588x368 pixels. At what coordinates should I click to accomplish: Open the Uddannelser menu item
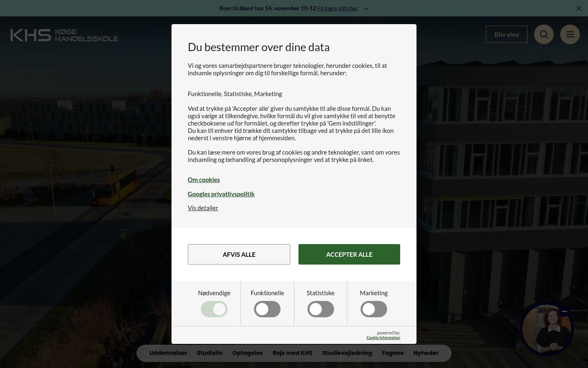(x=168, y=353)
